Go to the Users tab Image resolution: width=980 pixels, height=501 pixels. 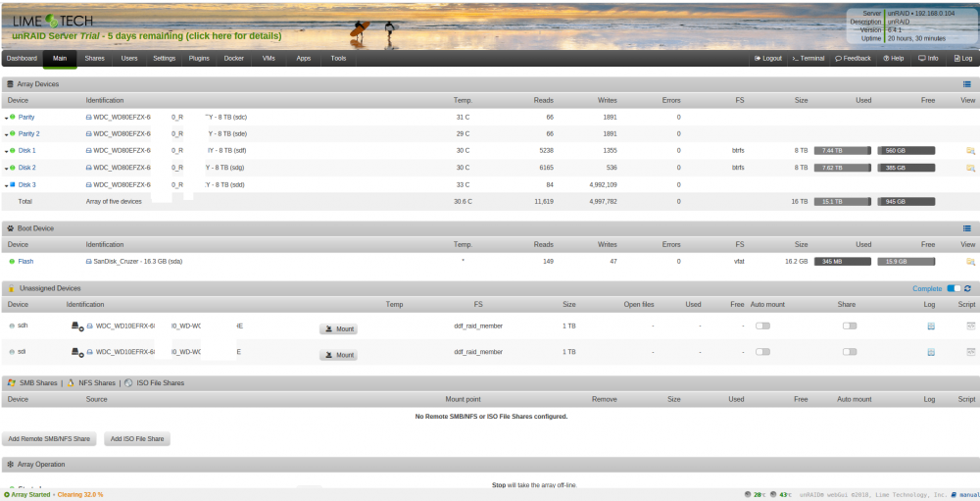click(x=129, y=58)
